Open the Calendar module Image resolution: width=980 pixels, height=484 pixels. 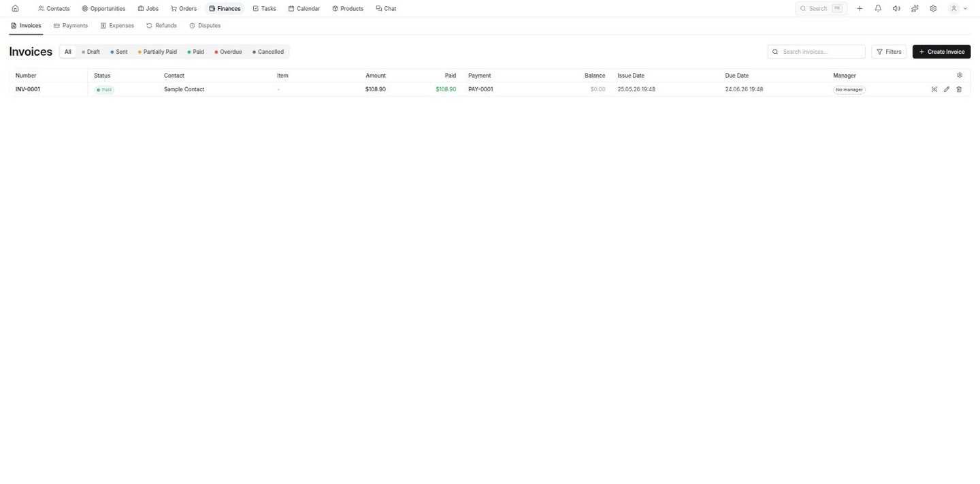[304, 9]
